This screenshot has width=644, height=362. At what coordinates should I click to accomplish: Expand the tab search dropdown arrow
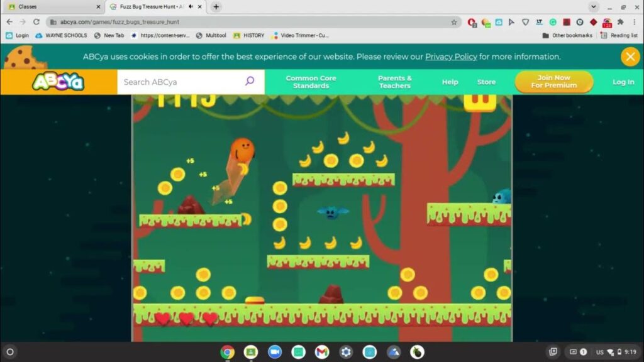[x=594, y=6]
